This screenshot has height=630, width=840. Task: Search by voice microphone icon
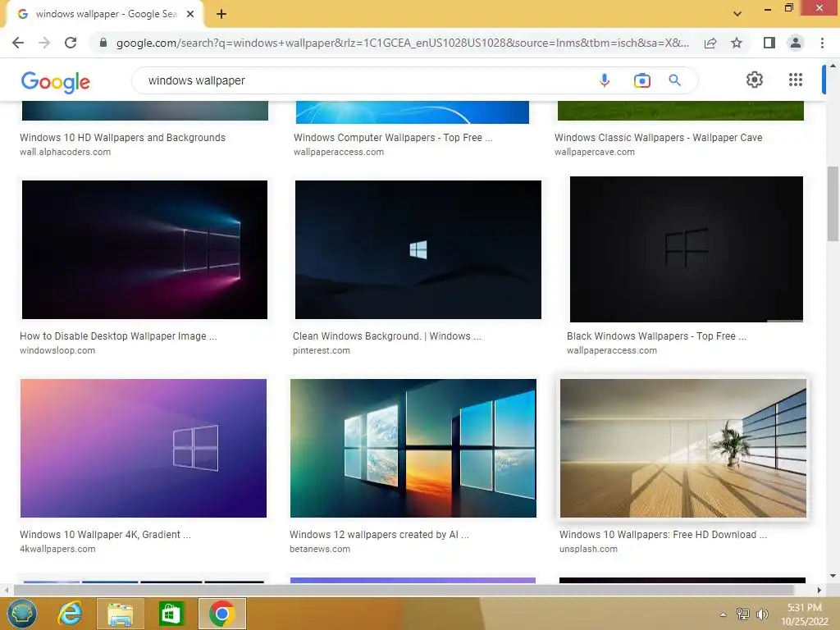pyautogui.click(x=605, y=80)
